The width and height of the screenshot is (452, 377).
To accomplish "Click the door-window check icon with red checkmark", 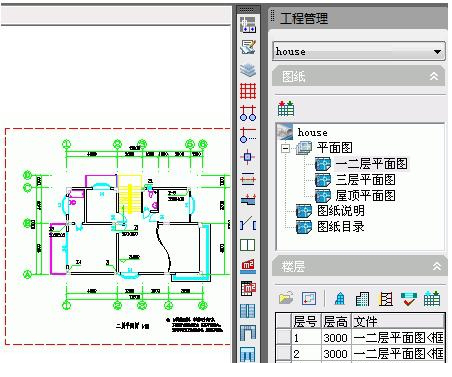I will [409, 299].
